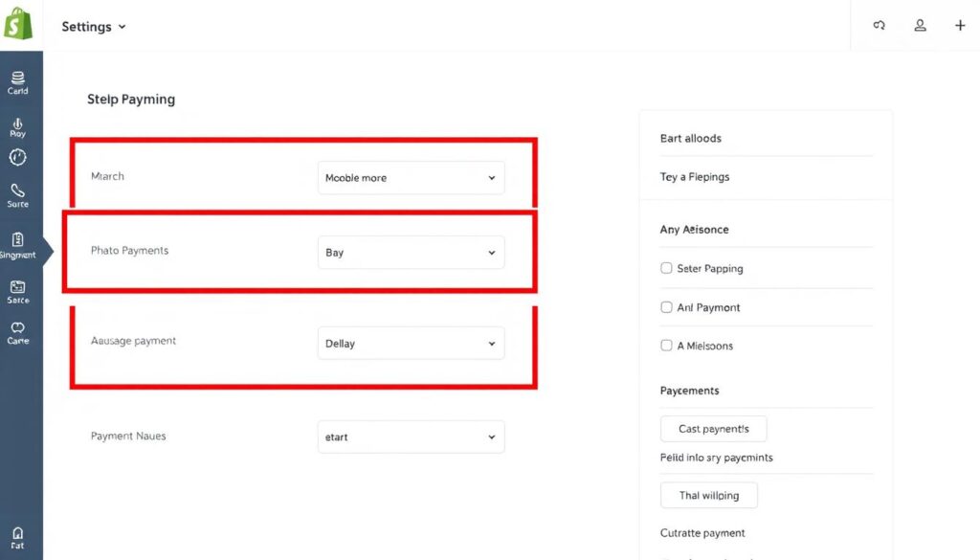
Task: Open the Settings menu in header
Action: tap(94, 27)
